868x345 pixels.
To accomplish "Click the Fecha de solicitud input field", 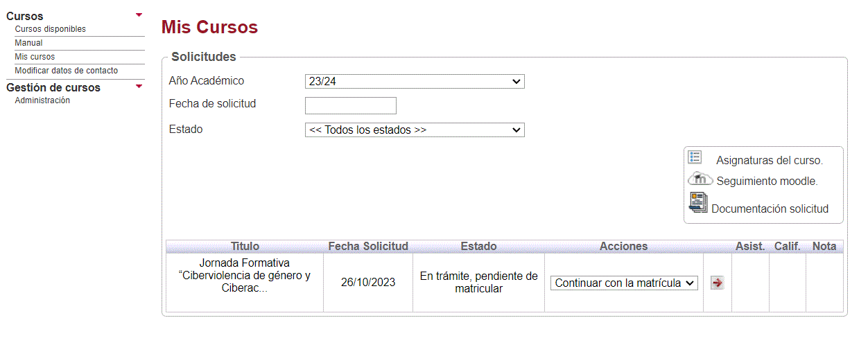I will point(351,105).
